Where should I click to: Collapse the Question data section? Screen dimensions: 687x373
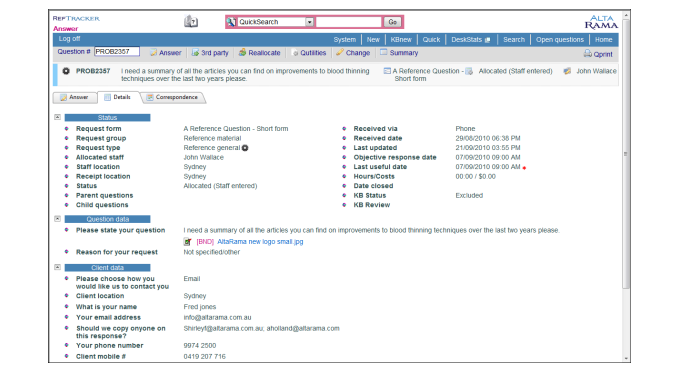tap(57, 218)
